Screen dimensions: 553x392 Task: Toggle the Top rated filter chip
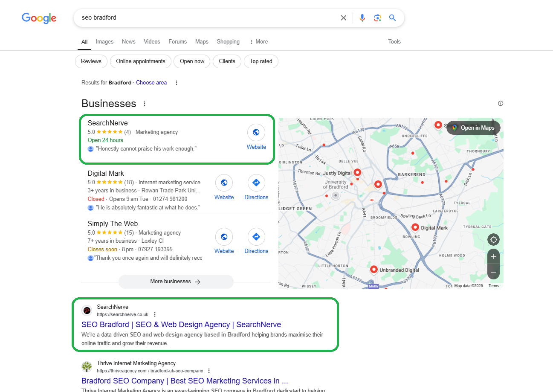[x=261, y=61]
